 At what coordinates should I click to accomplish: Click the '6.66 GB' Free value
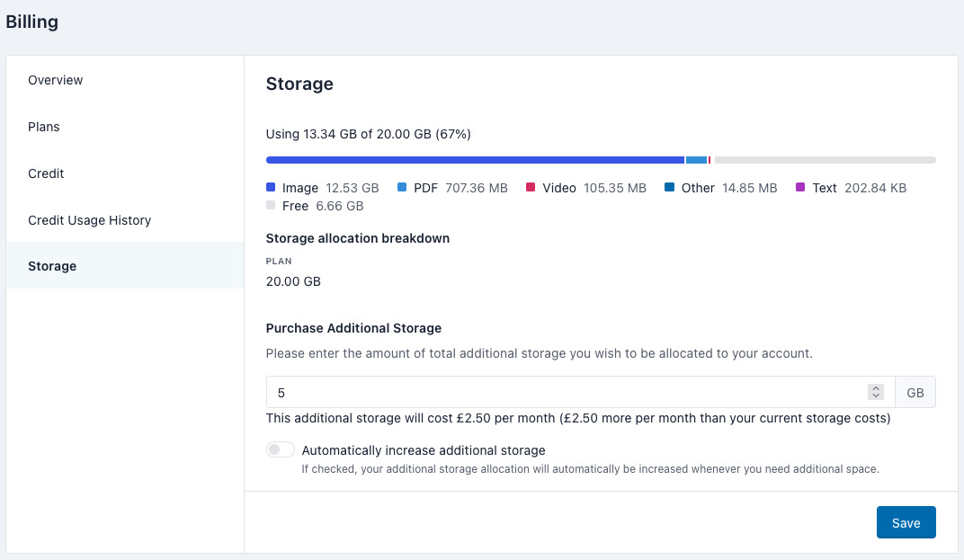(x=339, y=206)
